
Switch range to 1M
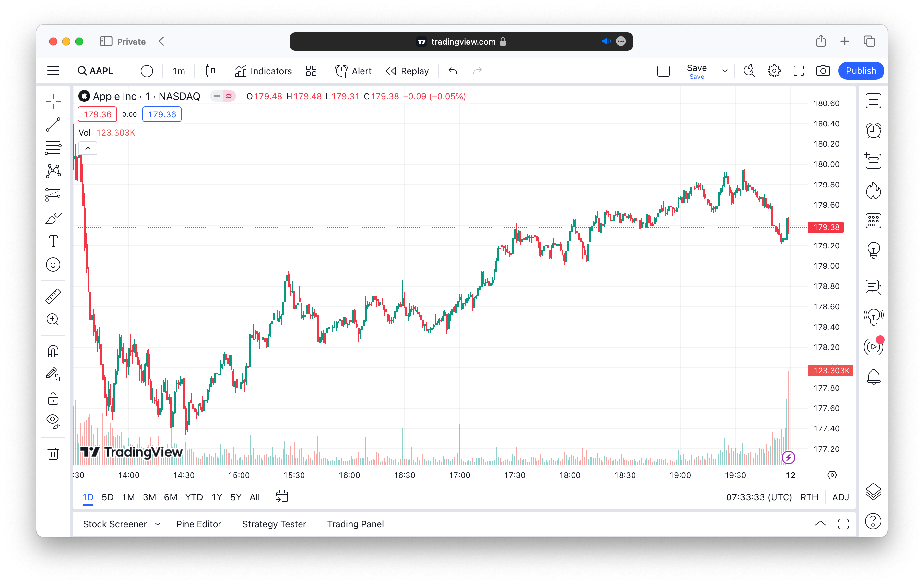[x=128, y=497]
